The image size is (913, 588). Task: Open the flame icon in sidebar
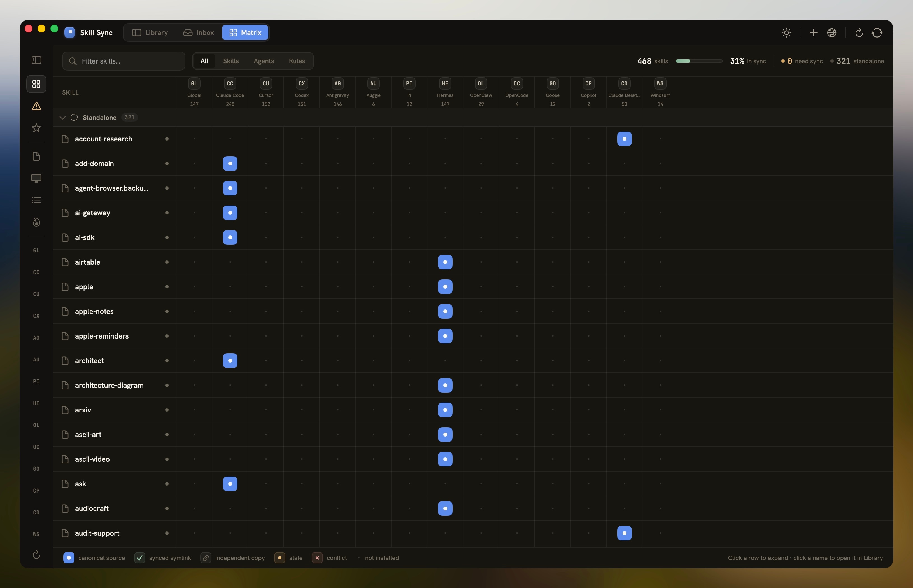tap(36, 222)
